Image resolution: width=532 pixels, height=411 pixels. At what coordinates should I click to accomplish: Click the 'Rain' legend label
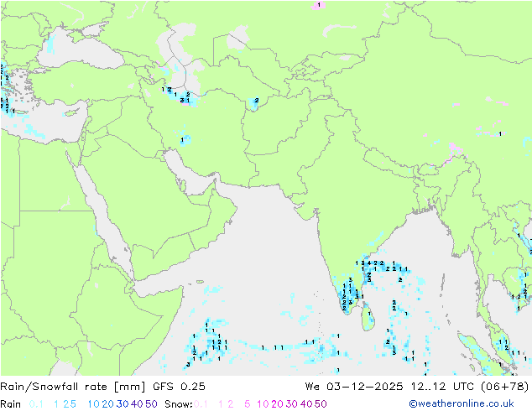pyautogui.click(x=11, y=404)
